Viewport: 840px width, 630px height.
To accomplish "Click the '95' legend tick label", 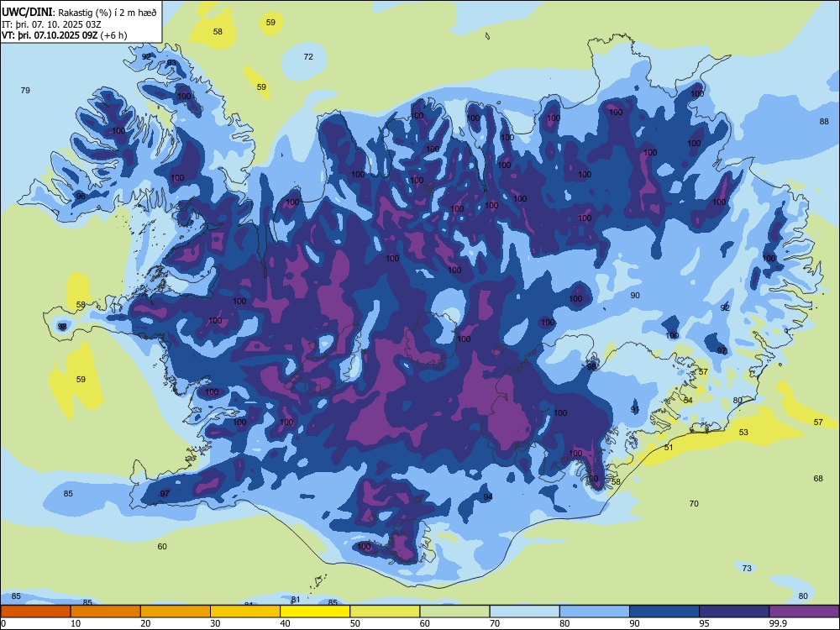I will coord(704,623).
